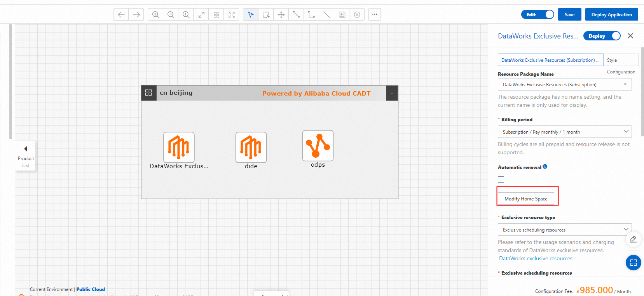Click the pencil edit floating icon

633,239
